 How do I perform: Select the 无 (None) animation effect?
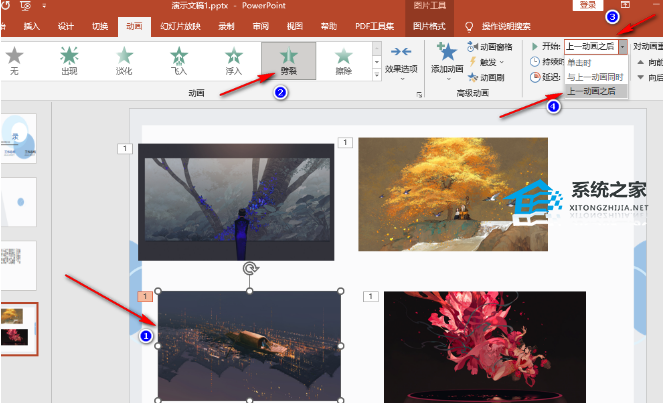(x=14, y=61)
